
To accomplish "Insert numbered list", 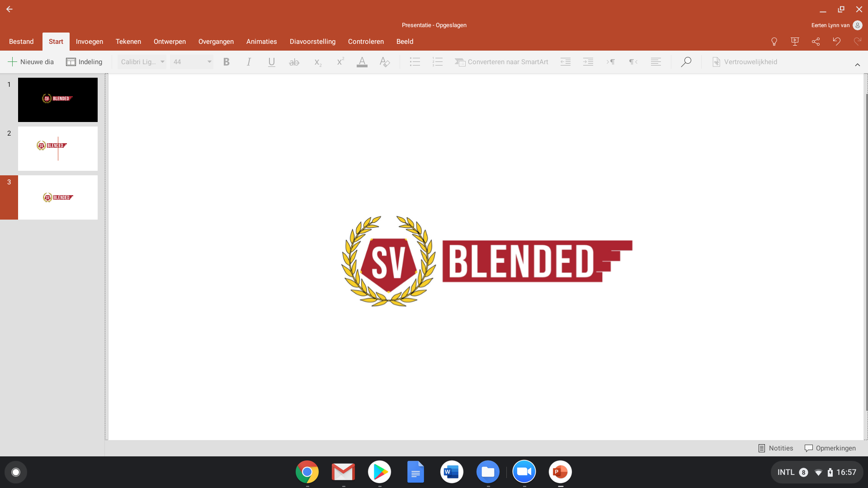I will click(437, 62).
